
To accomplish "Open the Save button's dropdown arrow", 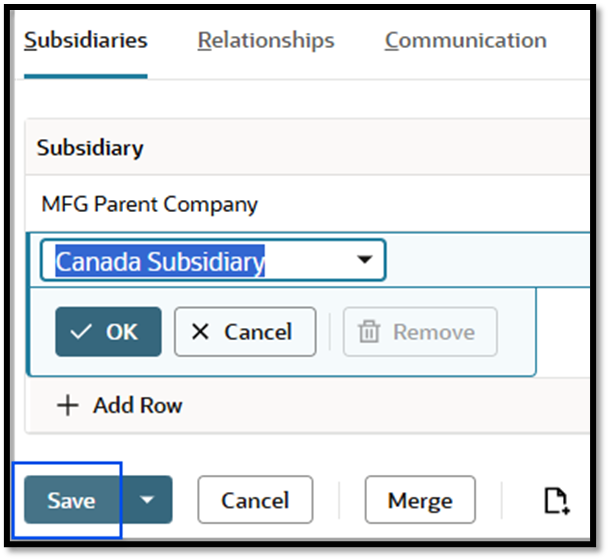I will click(x=147, y=500).
